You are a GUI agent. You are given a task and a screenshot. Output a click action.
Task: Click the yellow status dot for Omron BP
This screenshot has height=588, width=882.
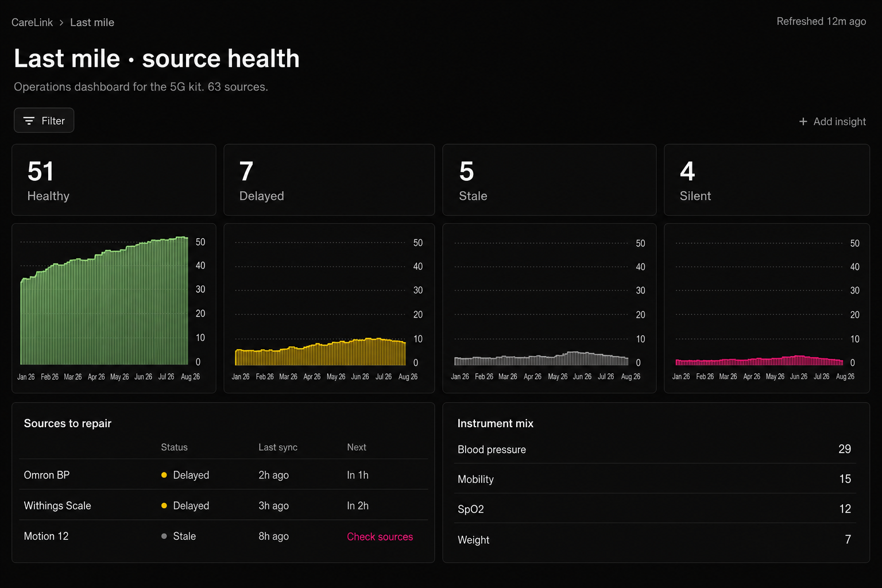click(164, 475)
